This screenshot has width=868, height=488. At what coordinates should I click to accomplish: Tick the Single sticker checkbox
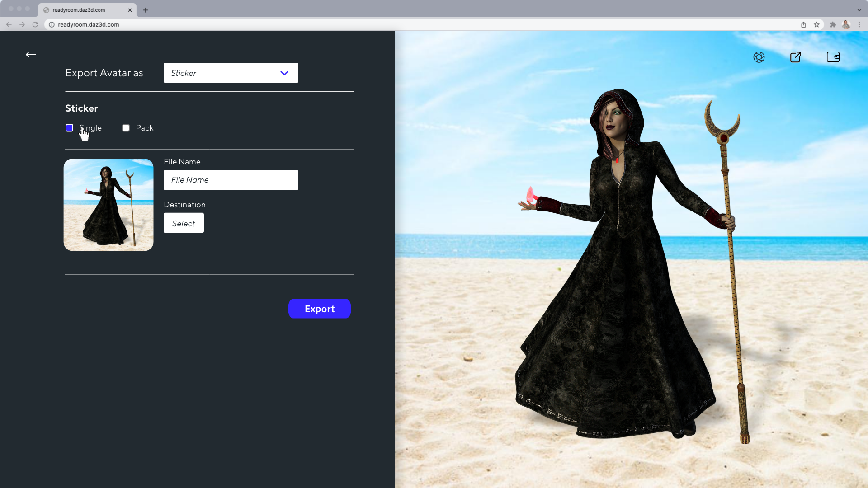pos(69,128)
